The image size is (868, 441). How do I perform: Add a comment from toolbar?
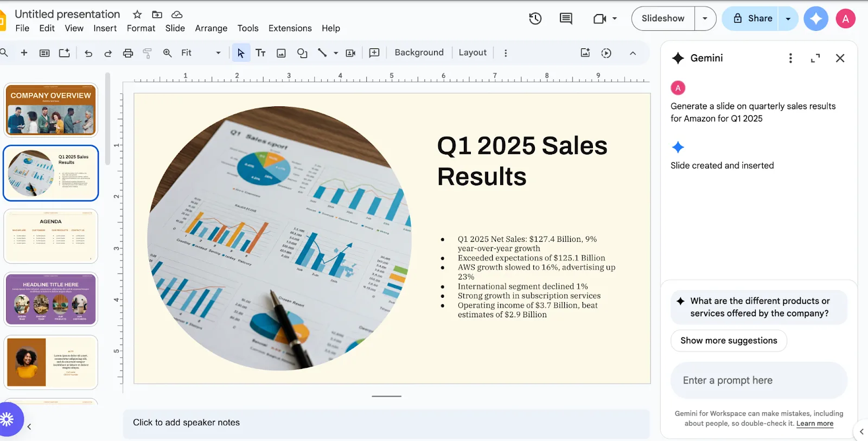coord(374,53)
